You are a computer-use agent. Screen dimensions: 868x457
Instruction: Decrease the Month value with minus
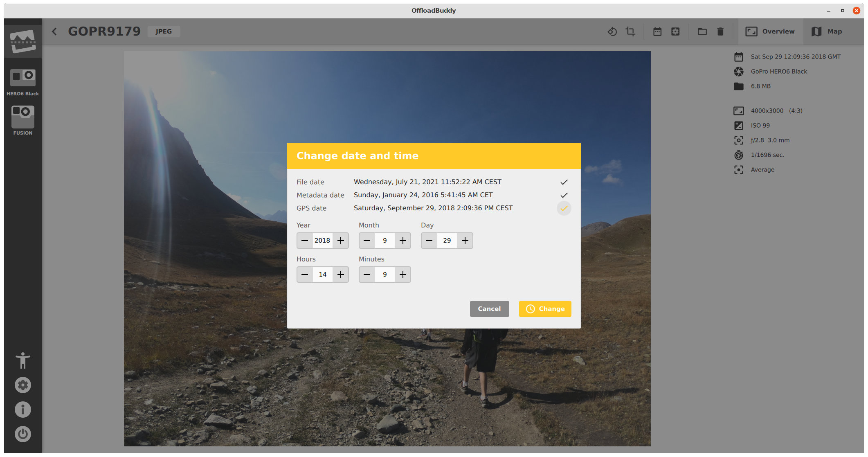[367, 241]
